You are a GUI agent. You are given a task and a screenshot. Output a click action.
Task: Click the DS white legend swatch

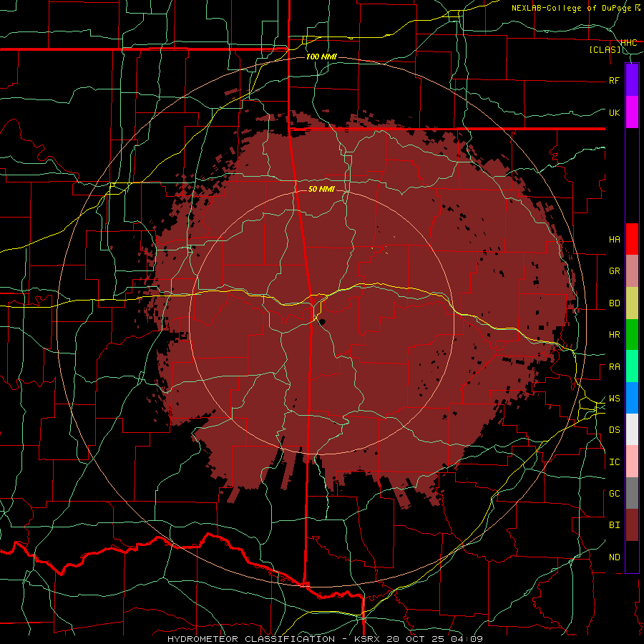click(632, 429)
